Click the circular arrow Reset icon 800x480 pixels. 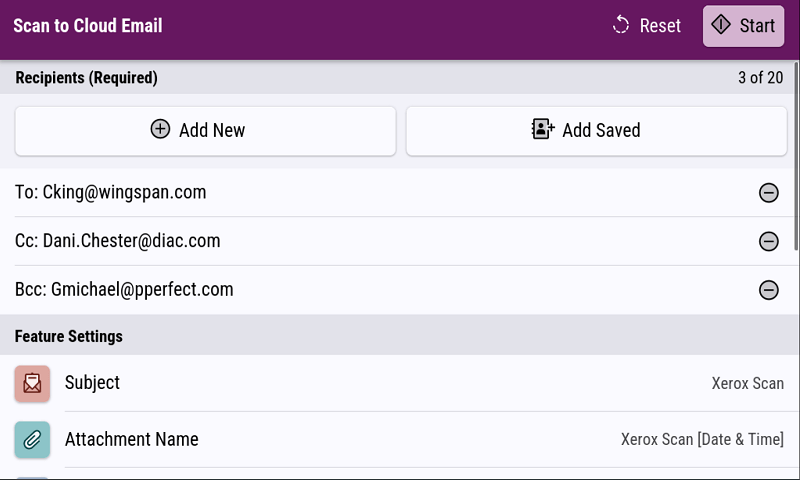(x=621, y=26)
